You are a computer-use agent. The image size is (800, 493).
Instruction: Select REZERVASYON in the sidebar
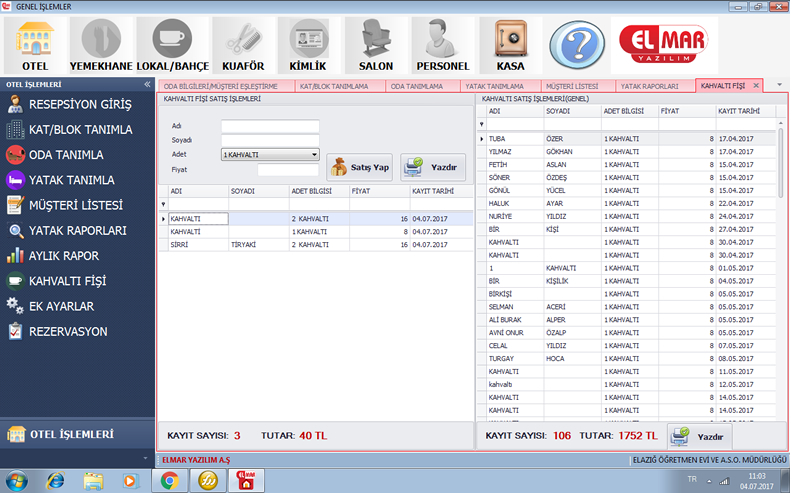point(68,331)
